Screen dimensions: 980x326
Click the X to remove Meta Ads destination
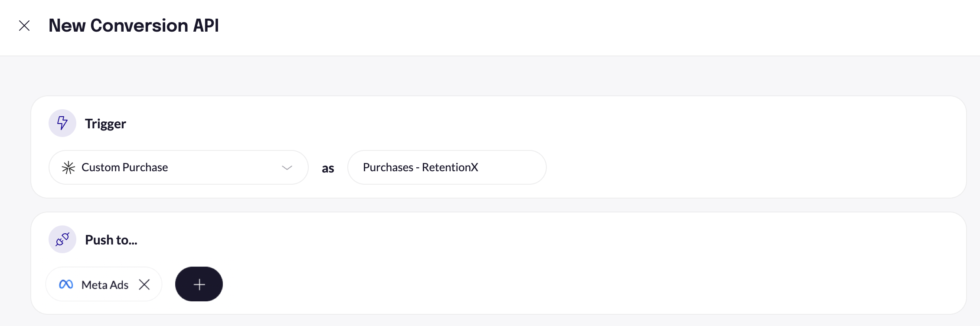pos(144,284)
